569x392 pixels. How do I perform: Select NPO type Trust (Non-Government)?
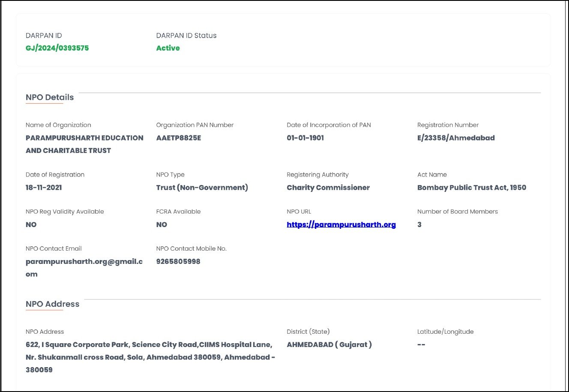click(202, 188)
